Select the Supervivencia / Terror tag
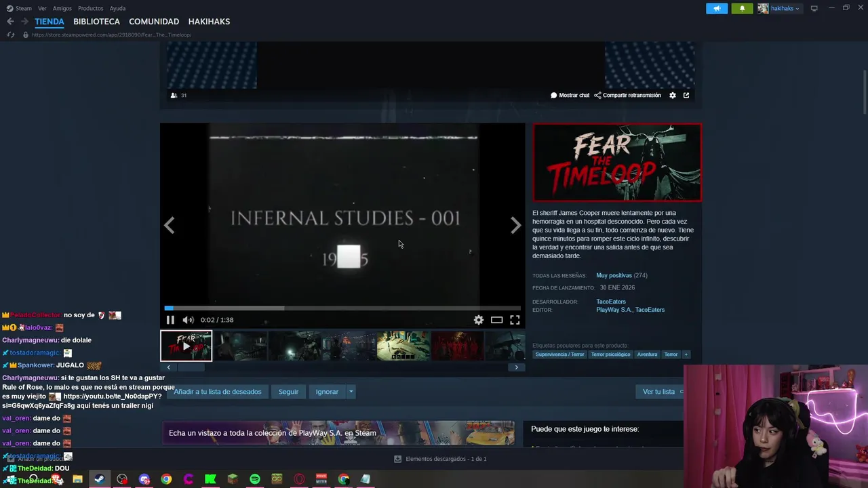The width and height of the screenshot is (868, 488). [x=559, y=354]
